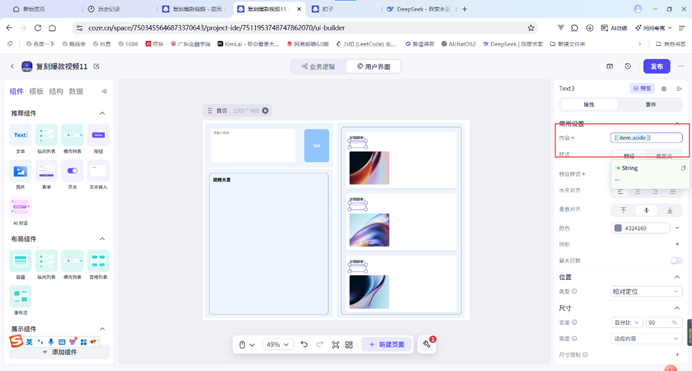The width and height of the screenshot is (692, 371).
Task: Click the 预览 preview button
Action: [642, 88]
